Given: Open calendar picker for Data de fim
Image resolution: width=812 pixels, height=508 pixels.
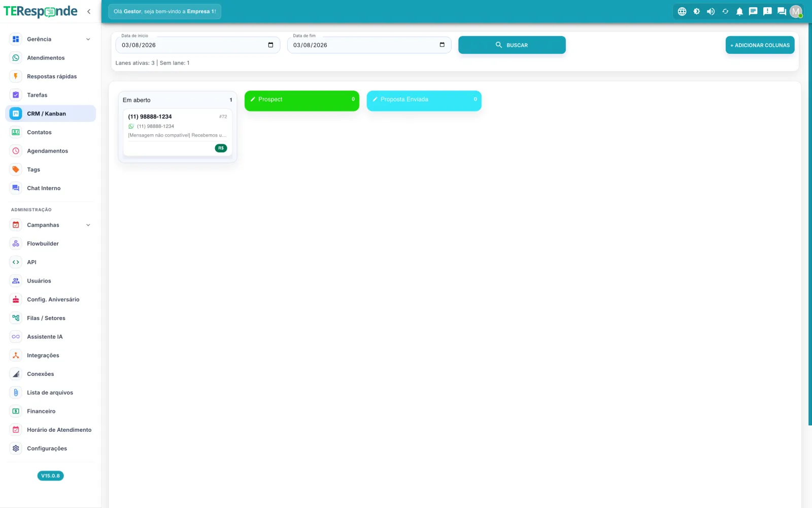Looking at the screenshot, I should 442,45.
